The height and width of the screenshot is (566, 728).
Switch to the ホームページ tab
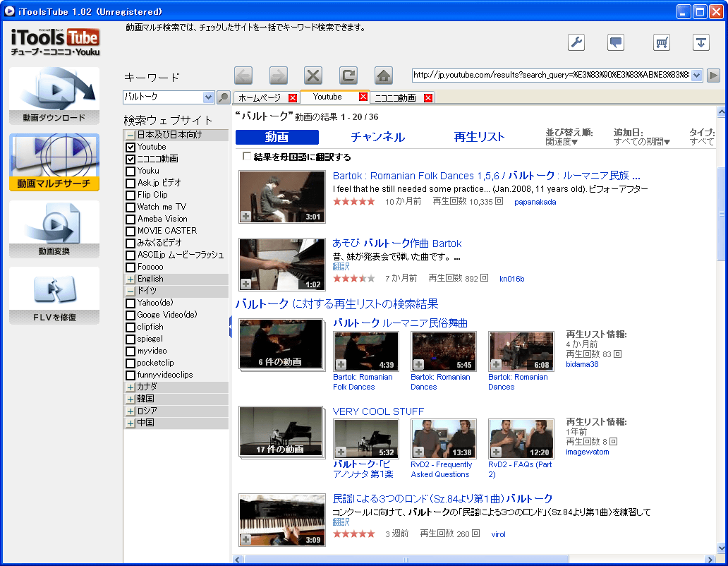pyautogui.click(x=260, y=97)
